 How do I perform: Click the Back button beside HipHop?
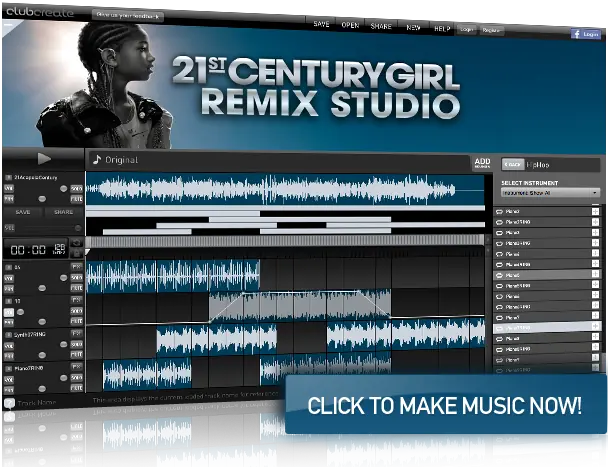[512, 164]
